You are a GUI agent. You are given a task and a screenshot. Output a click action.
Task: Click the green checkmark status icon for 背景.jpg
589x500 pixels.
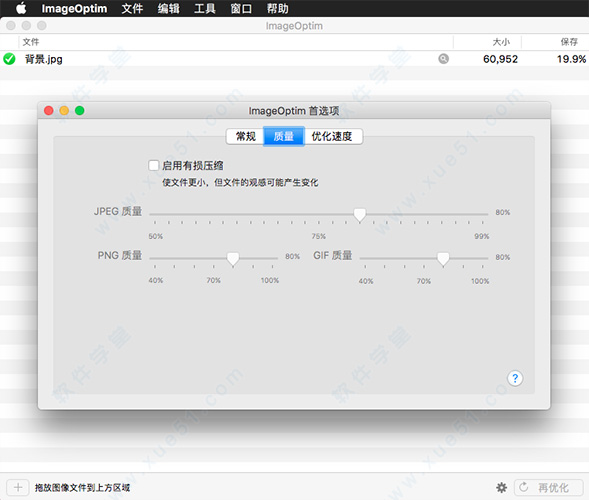tap(9, 59)
